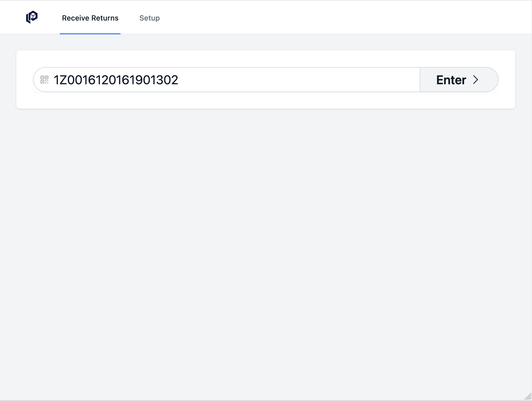Click the barcode icon beside the tracking number
Image resolution: width=532 pixels, height=401 pixels.
pyautogui.click(x=45, y=80)
